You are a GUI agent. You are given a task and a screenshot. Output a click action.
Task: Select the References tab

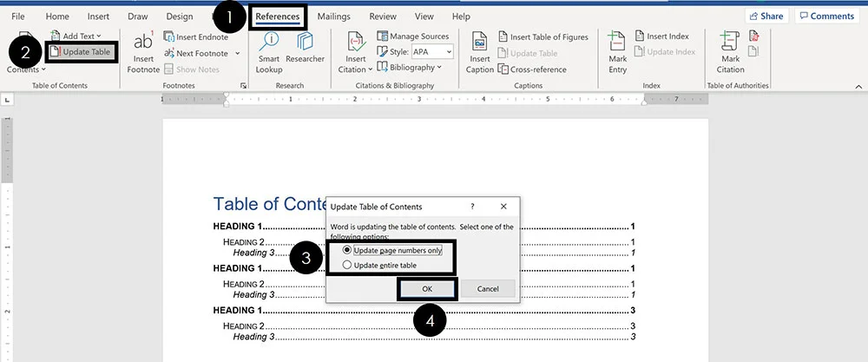point(278,16)
